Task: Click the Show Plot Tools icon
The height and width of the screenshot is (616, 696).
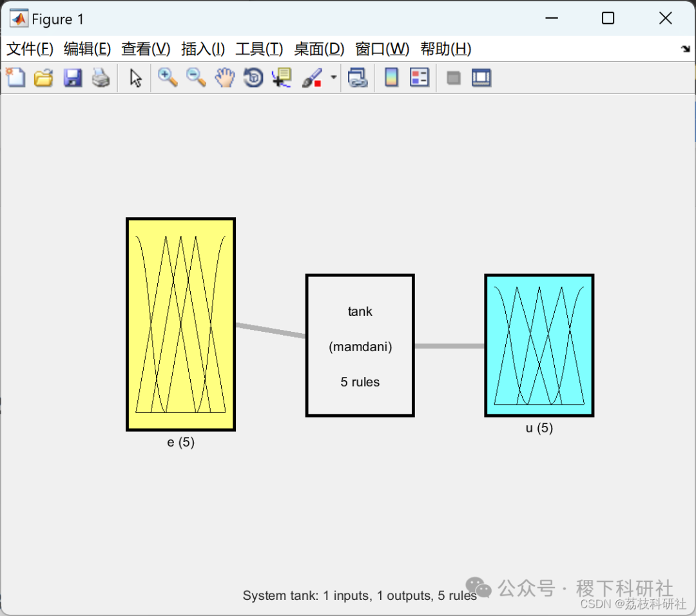Action: point(481,78)
